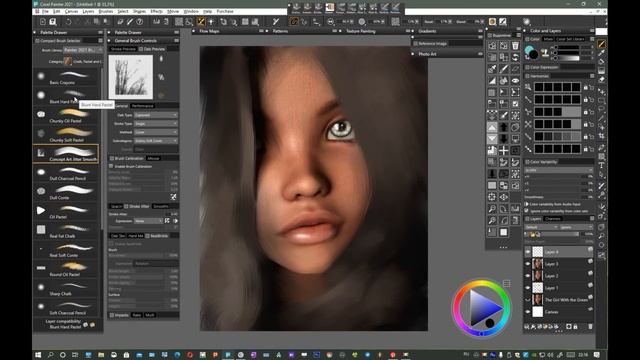Toggle visibility of the Canvas layer
640x360 pixels.
tap(528, 312)
